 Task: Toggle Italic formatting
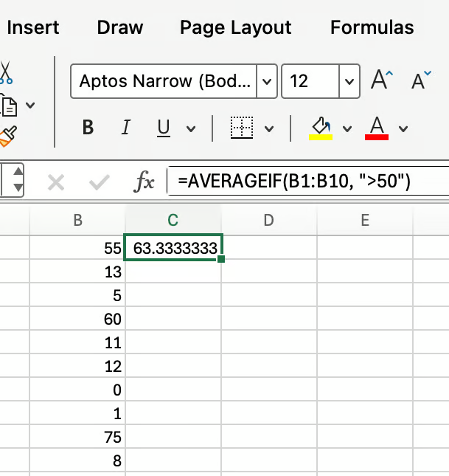(125, 128)
